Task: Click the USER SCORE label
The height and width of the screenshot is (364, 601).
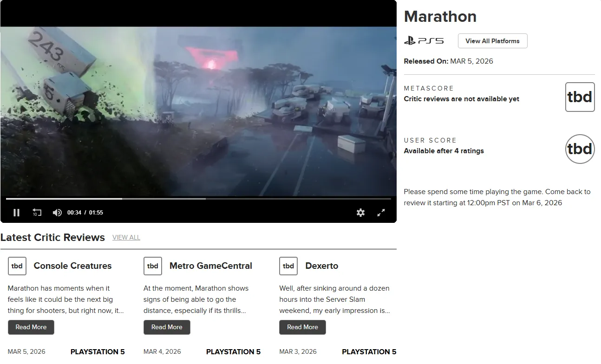Action: point(431,140)
